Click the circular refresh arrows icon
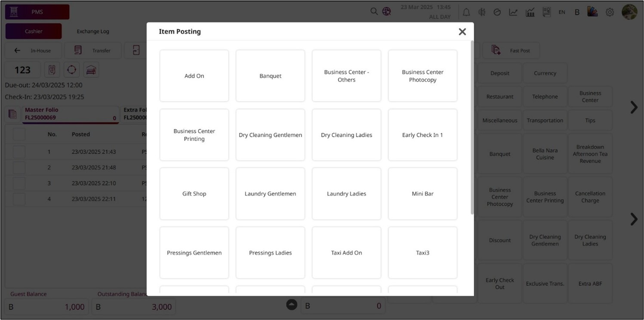 (71, 70)
